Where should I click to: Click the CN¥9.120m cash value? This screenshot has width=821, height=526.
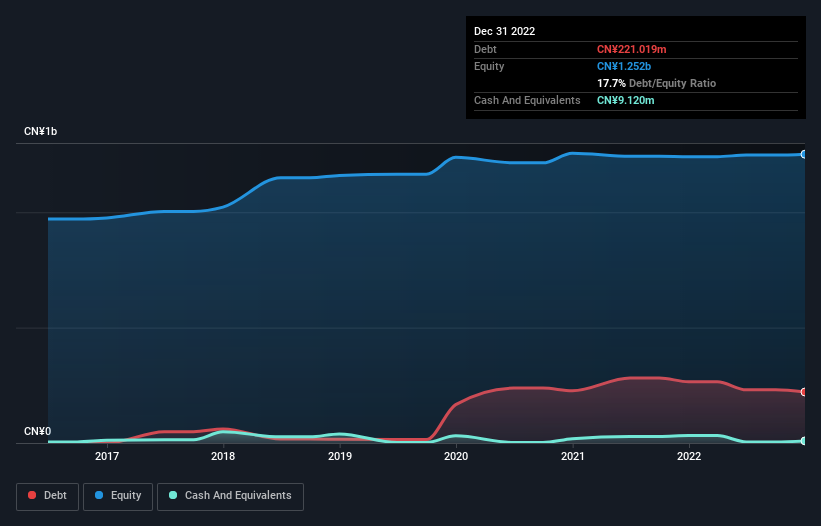[x=626, y=100]
